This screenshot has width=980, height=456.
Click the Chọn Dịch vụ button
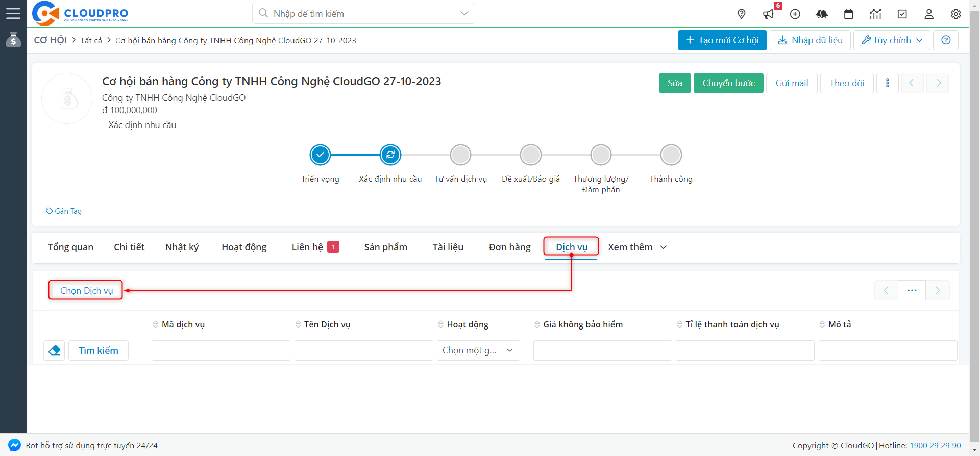click(86, 290)
